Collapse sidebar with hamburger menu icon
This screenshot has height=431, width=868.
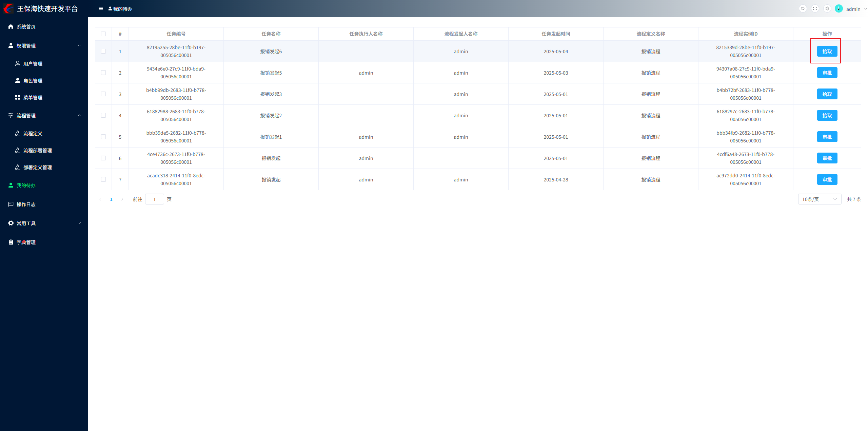[101, 8]
